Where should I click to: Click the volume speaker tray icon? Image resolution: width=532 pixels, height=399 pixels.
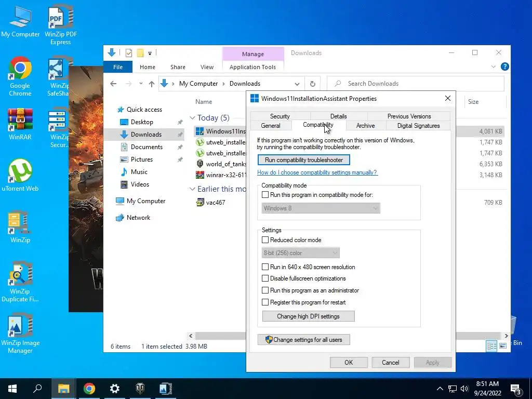tap(464, 389)
